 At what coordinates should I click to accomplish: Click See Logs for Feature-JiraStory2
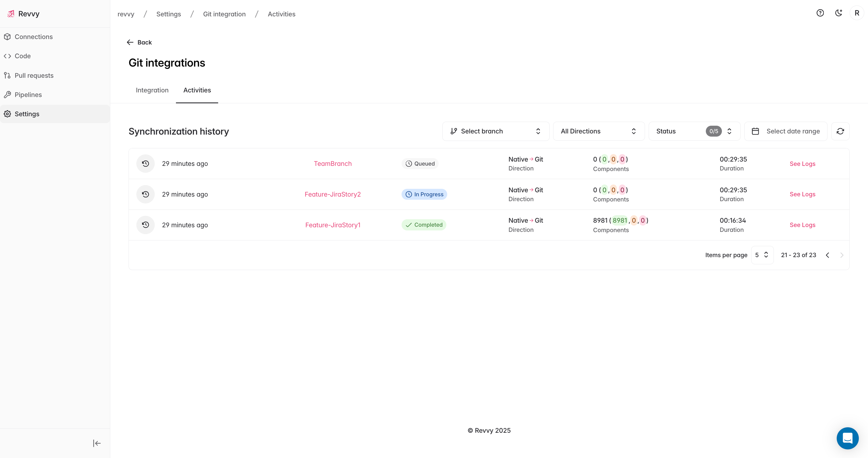pos(802,194)
